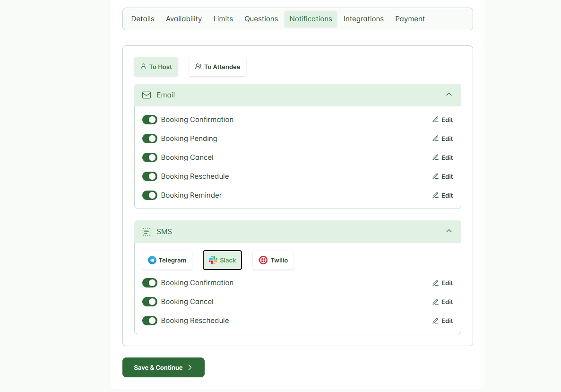Toggle the Booking Reminder switch
Image resolution: width=561 pixels, height=392 pixels.
click(149, 195)
